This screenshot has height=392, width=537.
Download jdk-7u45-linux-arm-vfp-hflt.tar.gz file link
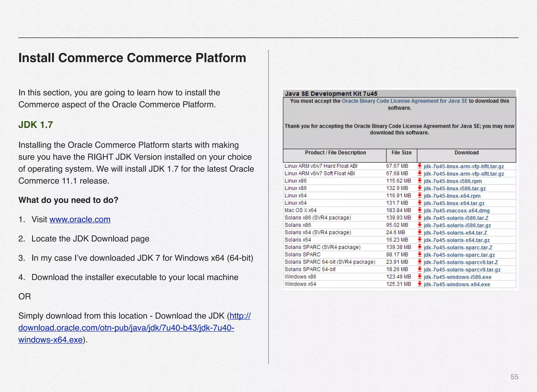[464, 166]
